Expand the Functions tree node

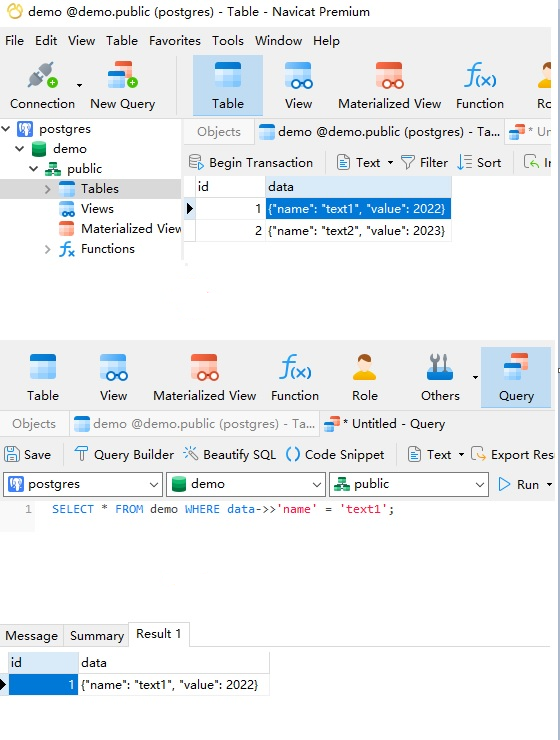coord(48,249)
